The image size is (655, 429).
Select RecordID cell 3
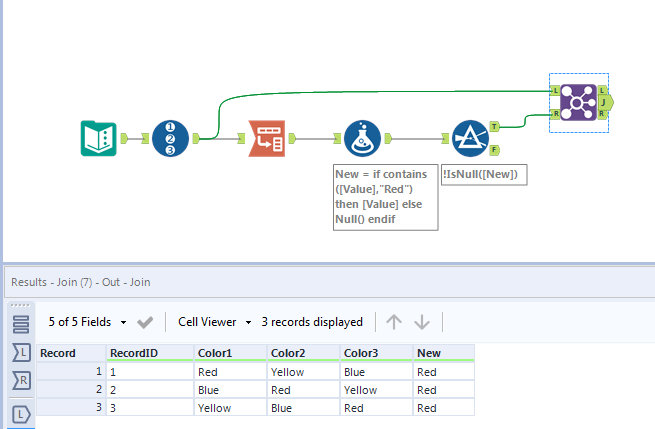pyautogui.click(x=150, y=408)
